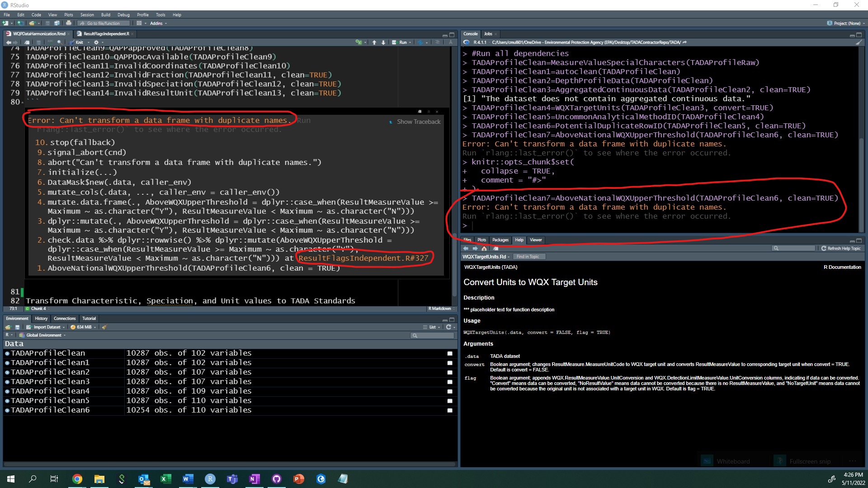Image resolution: width=868 pixels, height=488 pixels.
Task: Go to next chunk with down arrow
Action: pos(383,42)
